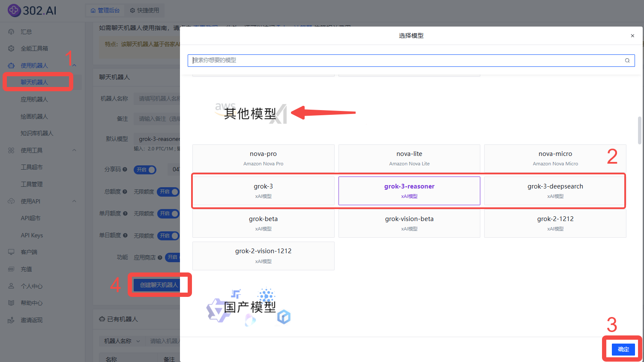Screen dimensions: 644x362
Task: Toggle the 总额度 无限额度 switch
Action: [168, 191]
